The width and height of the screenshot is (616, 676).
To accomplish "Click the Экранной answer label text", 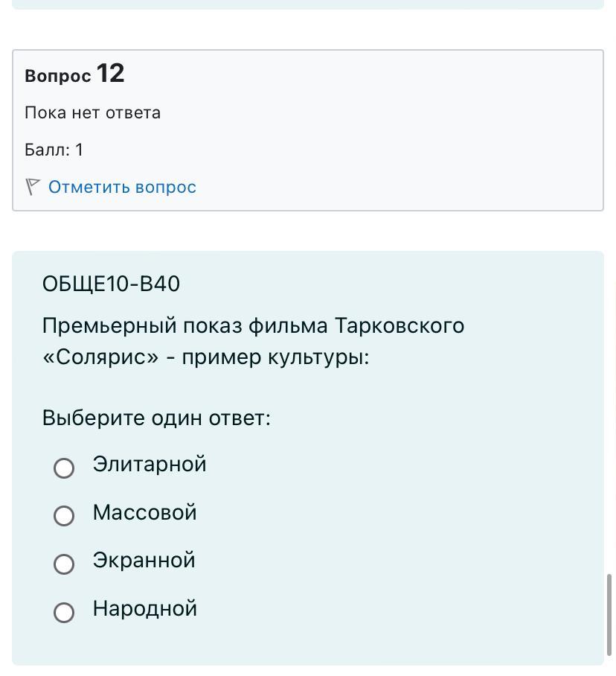I will (144, 560).
